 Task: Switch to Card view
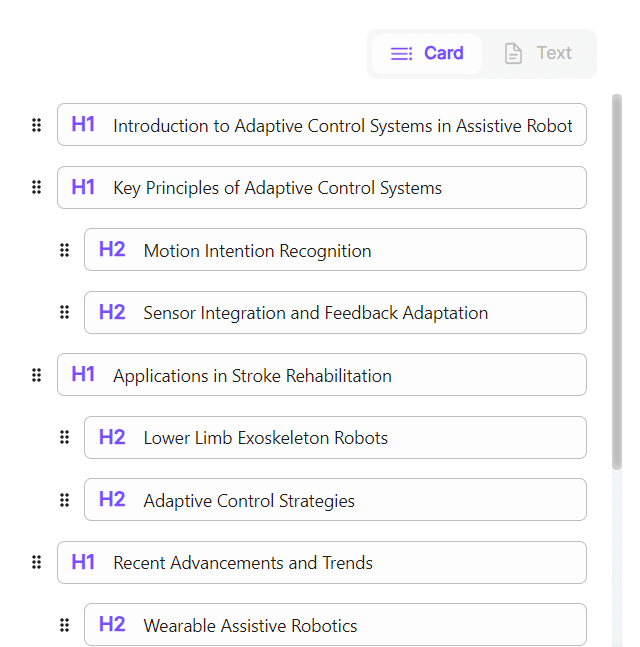pos(427,54)
